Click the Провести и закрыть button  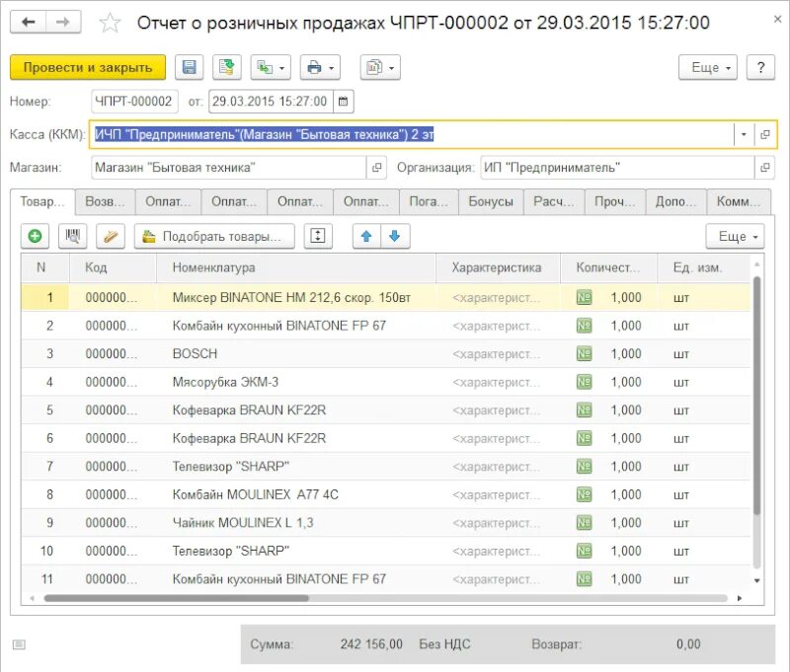(88, 67)
